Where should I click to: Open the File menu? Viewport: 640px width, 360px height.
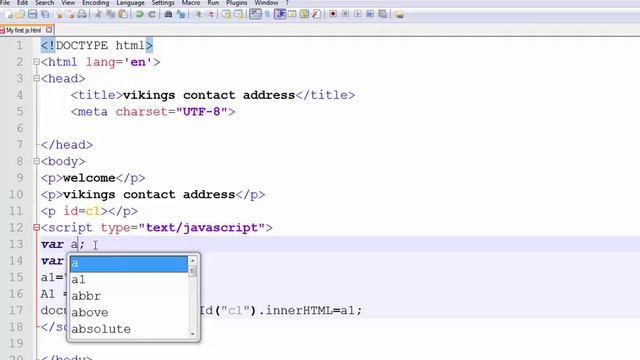(x=5, y=3)
